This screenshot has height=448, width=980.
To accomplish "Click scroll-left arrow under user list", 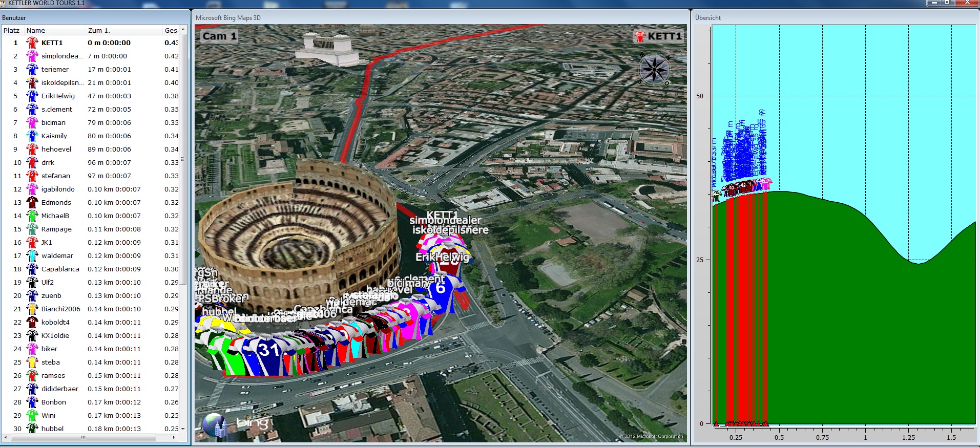I will (6, 438).
